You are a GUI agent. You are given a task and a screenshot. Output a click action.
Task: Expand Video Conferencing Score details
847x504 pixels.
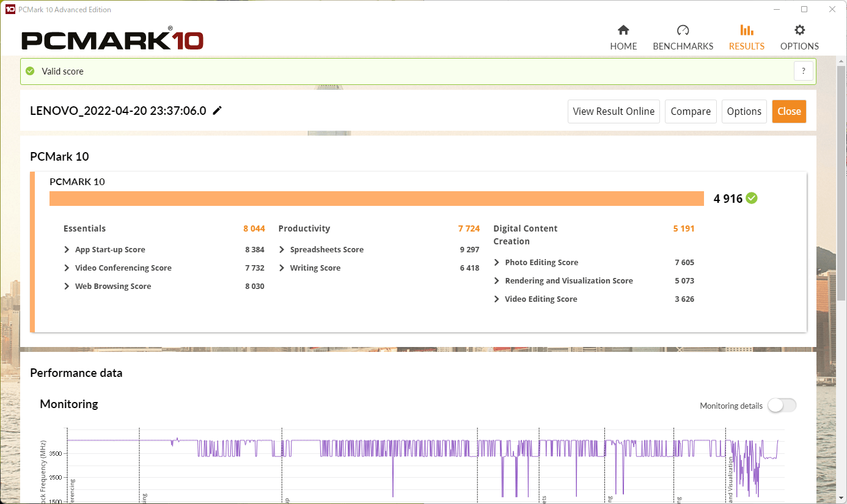pyautogui.click(x=67, y=268)
